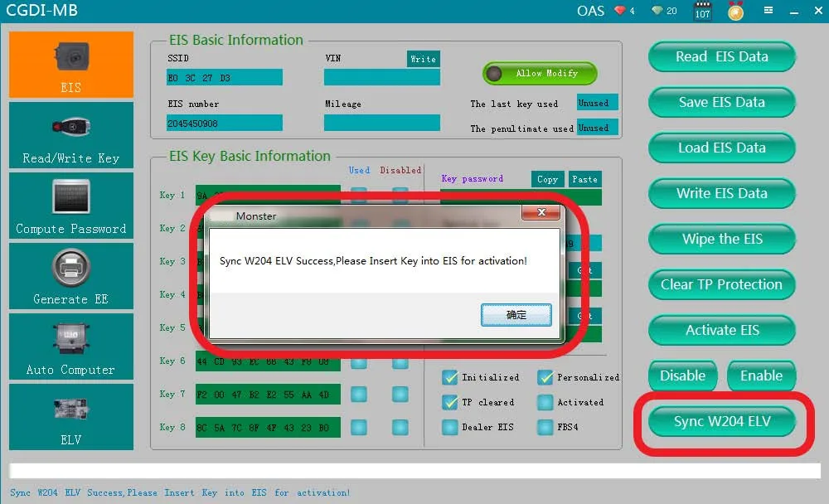
Task: Click the Write button beside VIN
Action: click(424, 59)
